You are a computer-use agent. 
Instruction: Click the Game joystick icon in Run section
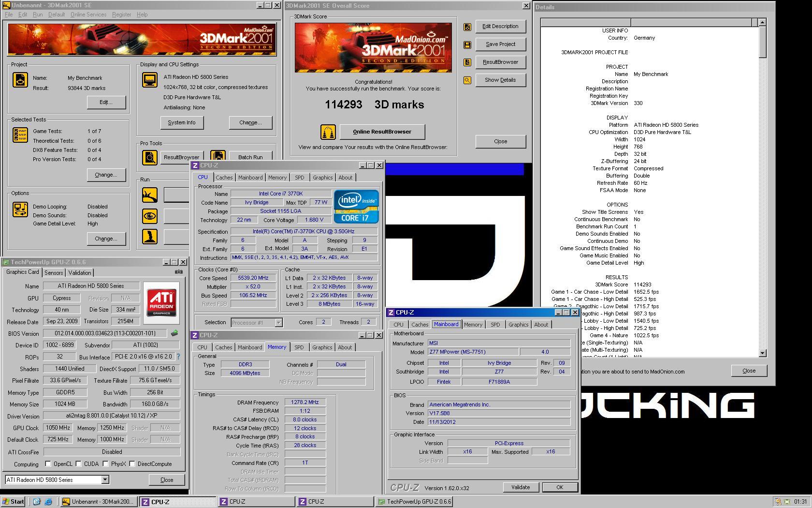coord(150,237)
